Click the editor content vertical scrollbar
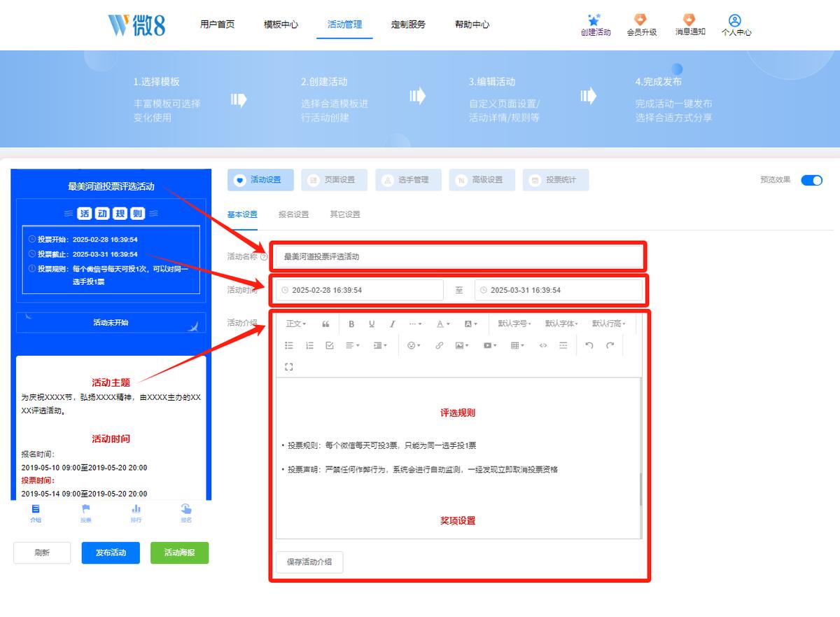This screenshot has width=840, height=617. pyautogui.click(x=640, y=489)
